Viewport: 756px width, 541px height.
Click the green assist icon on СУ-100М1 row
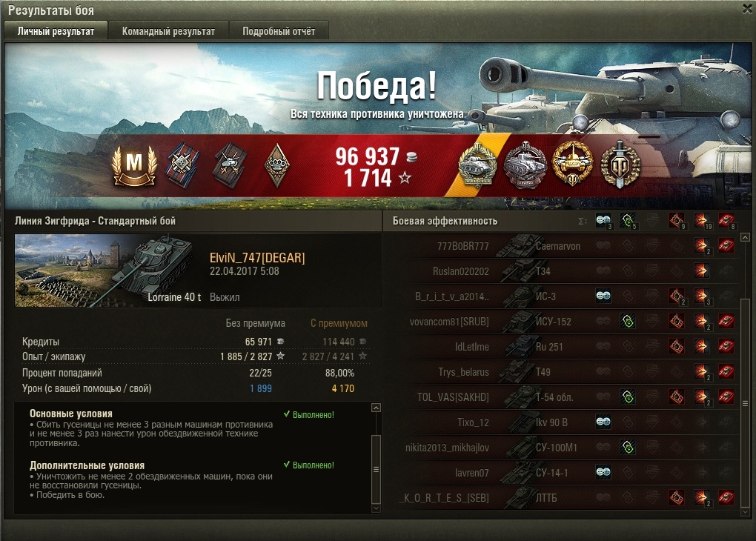click(x=628, y=447)
